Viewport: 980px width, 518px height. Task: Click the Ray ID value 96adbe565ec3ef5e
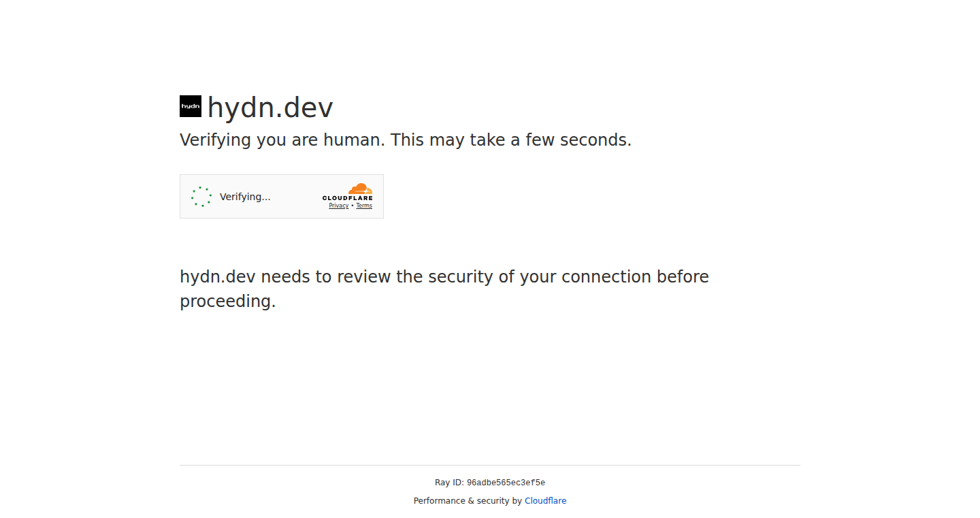point(506,483)
